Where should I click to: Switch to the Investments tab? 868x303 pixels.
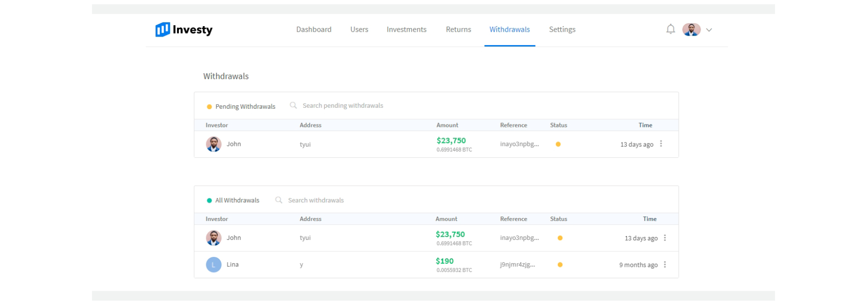[x=406, y=29]
